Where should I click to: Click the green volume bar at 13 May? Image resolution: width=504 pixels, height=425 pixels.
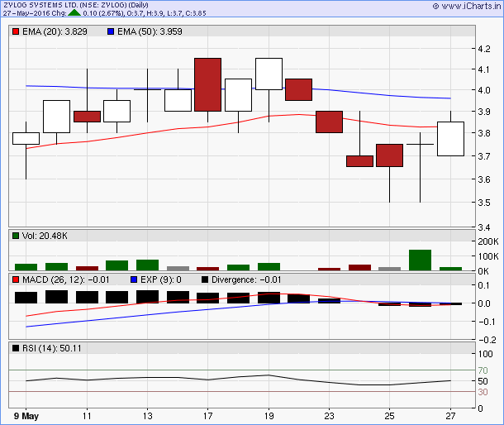click(148, 265)
